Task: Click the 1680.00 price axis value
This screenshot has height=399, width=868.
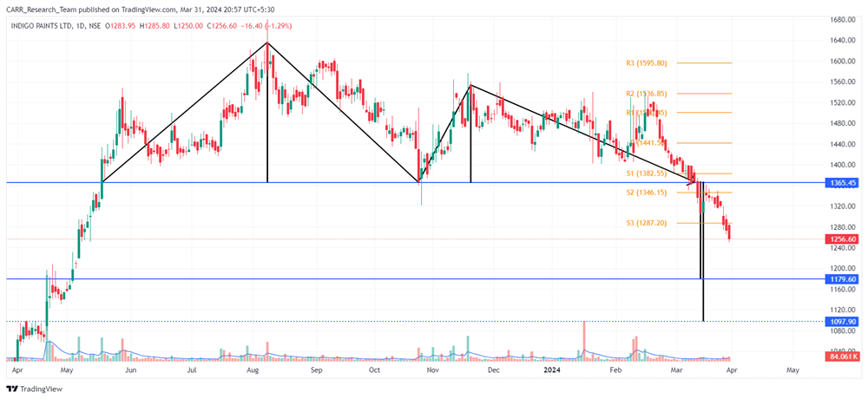Action: tap(842, 20)
